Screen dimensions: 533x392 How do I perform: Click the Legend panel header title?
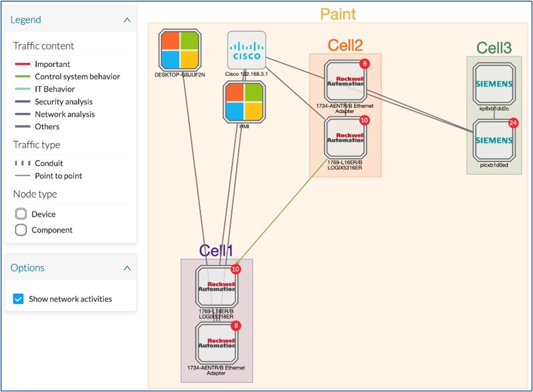click(26, 20)
